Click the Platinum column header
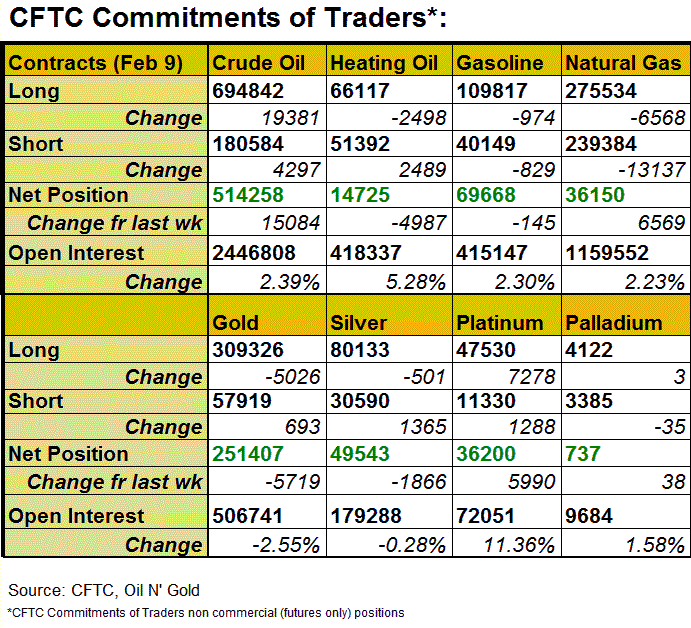 [500, 322]
